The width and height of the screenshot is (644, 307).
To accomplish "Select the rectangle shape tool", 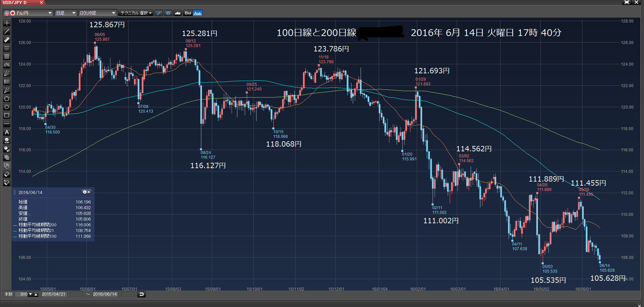I will pos(7,115).
